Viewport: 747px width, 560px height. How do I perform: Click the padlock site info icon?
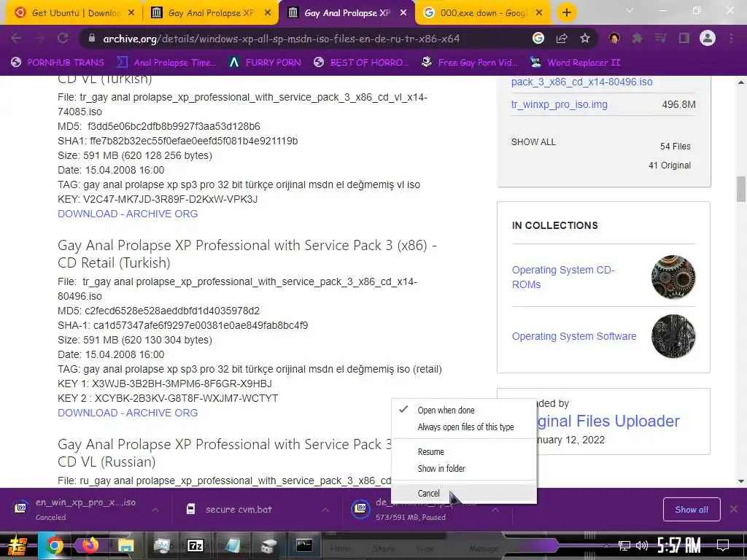pos(92,39)
